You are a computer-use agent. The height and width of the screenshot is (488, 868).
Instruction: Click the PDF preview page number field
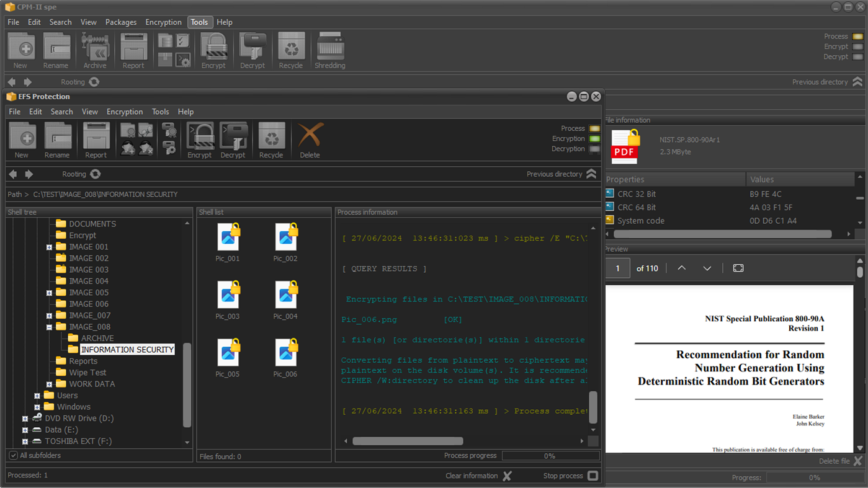pyautogui.click(x=617, y=268)
